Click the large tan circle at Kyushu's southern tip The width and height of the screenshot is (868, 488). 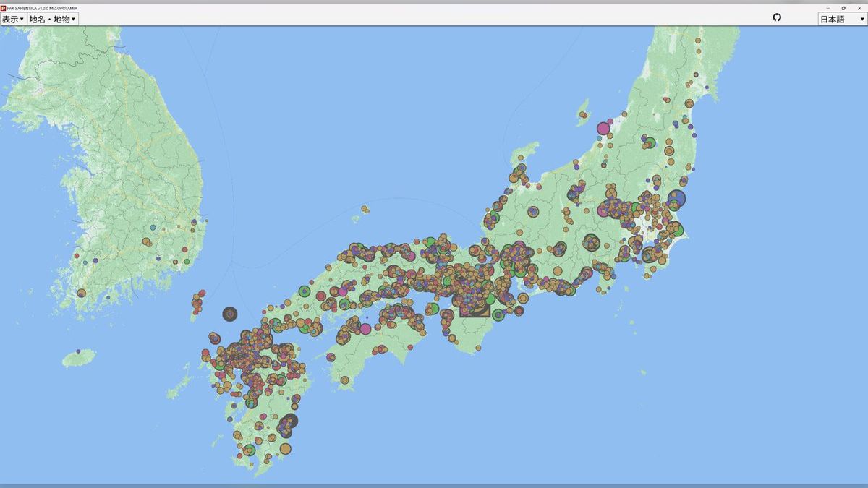(285, 449)
